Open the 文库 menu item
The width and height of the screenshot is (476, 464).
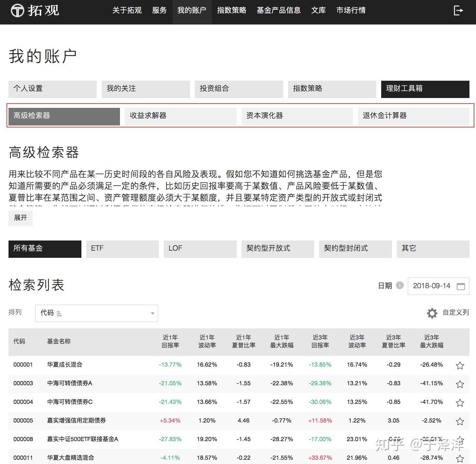tap(318, 10)
